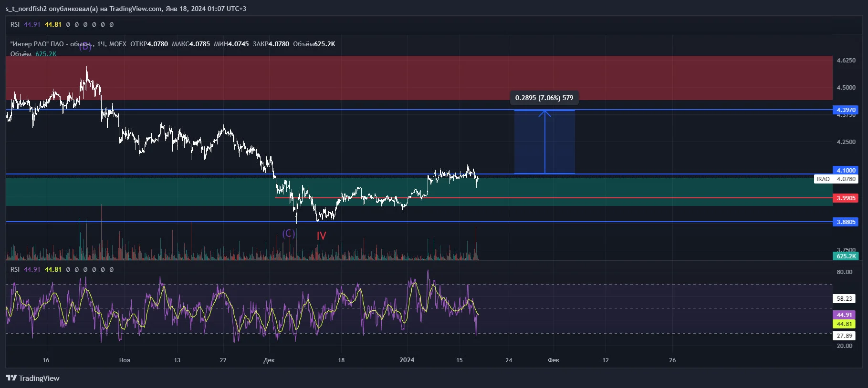Click the blue measurement arrow tip
868x388 pixels.
point(545,112)
